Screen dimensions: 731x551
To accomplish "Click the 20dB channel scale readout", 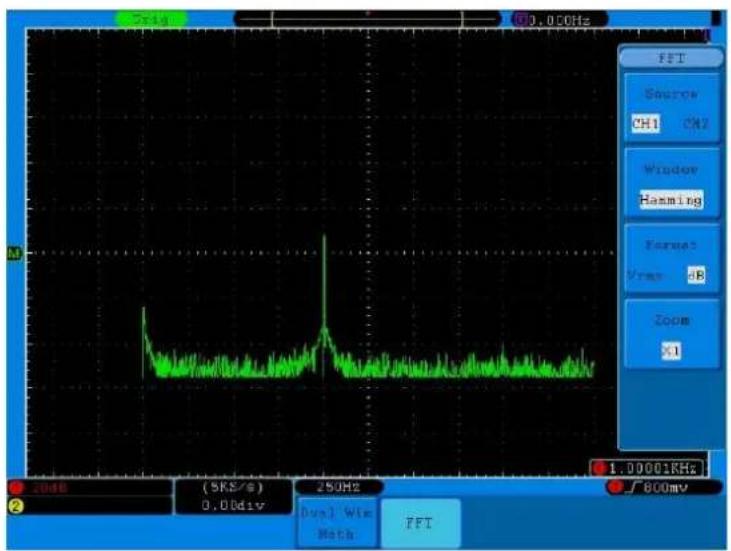I will tap(50, 488).
